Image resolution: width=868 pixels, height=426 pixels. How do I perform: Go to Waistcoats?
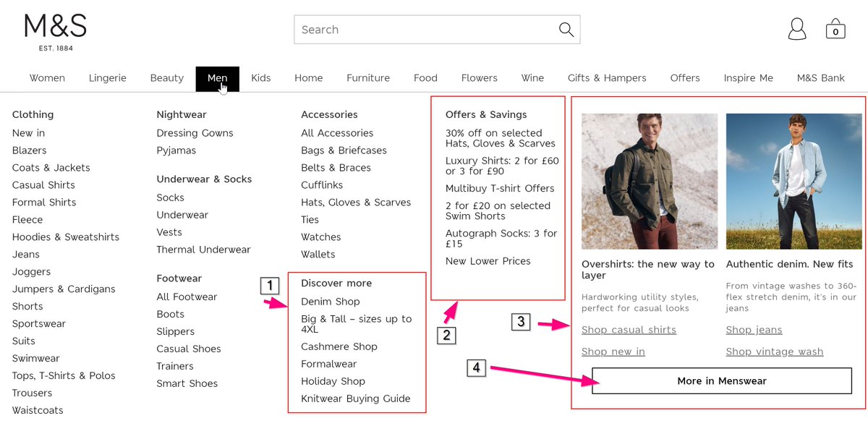click(x=38, y=411)
